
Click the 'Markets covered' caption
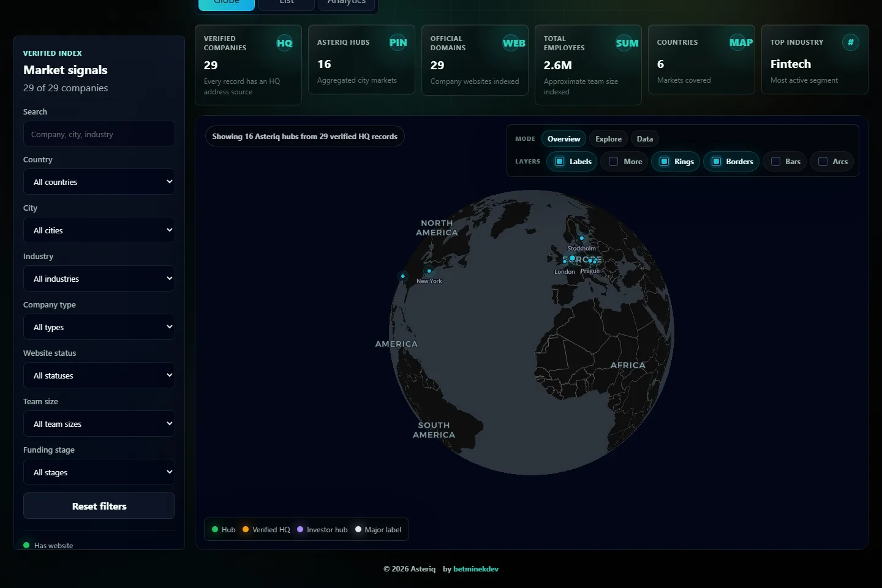coord(684,80)
